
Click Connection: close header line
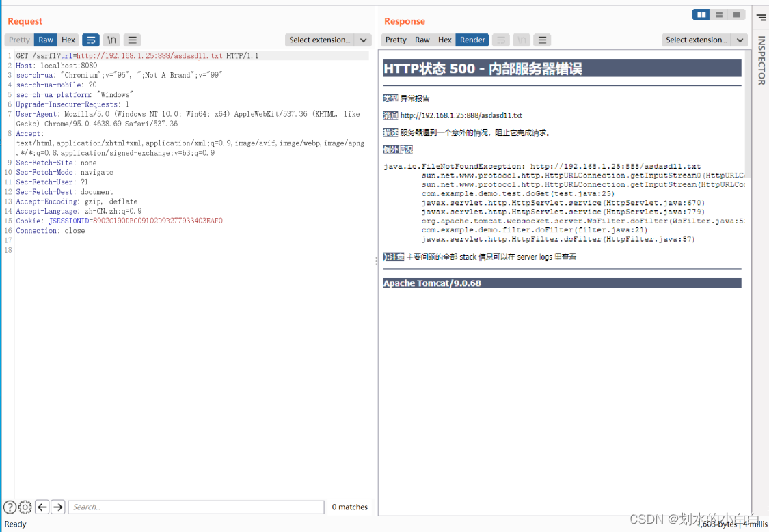pyautogui.click(x=51, y=231)
